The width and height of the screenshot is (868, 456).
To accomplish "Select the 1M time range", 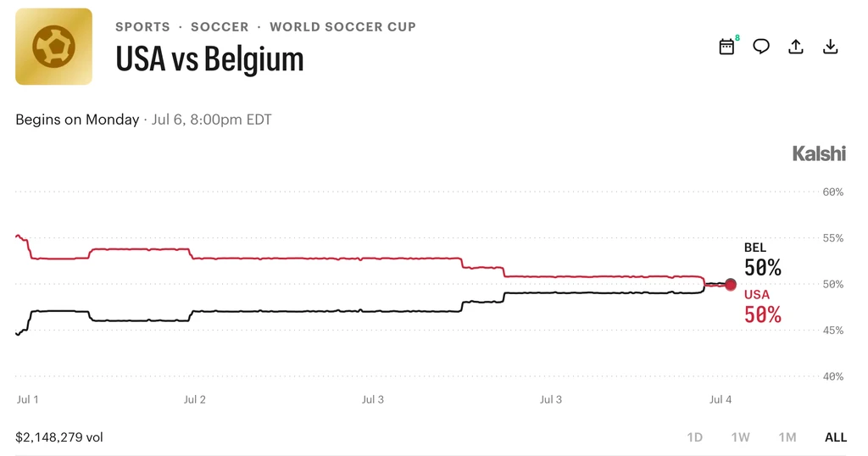I will [x=787, y=437].
